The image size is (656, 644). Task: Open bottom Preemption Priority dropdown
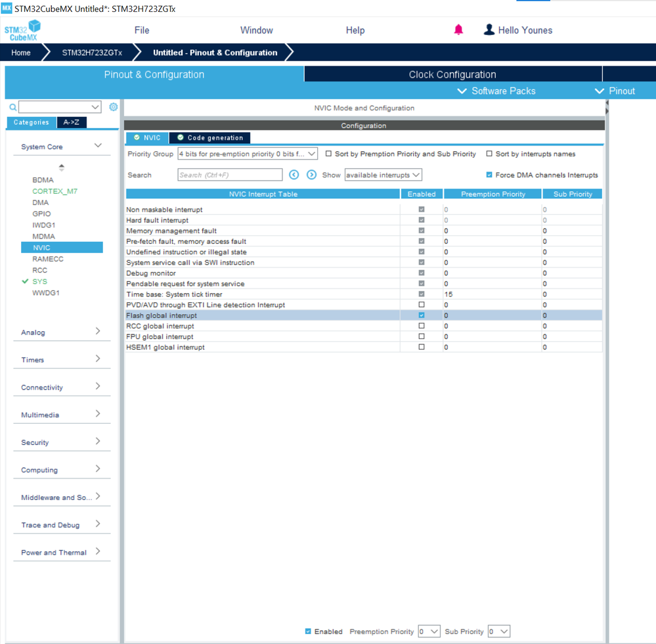[429, 631]
